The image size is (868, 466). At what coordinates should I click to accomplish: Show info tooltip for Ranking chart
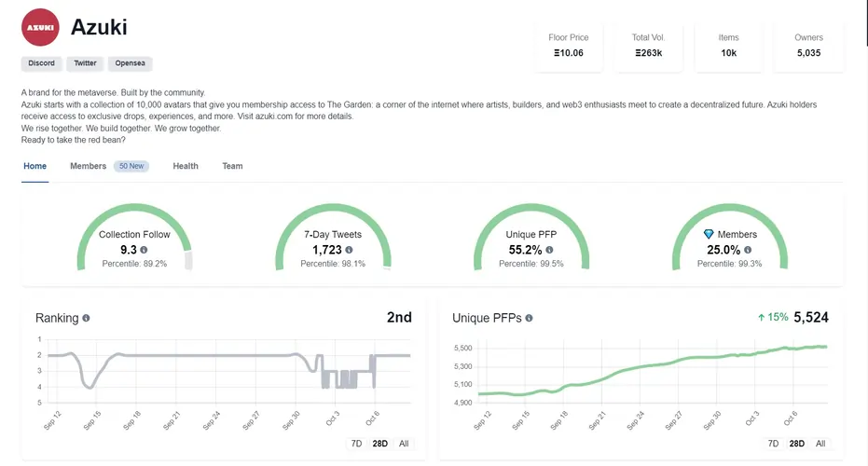86,318
